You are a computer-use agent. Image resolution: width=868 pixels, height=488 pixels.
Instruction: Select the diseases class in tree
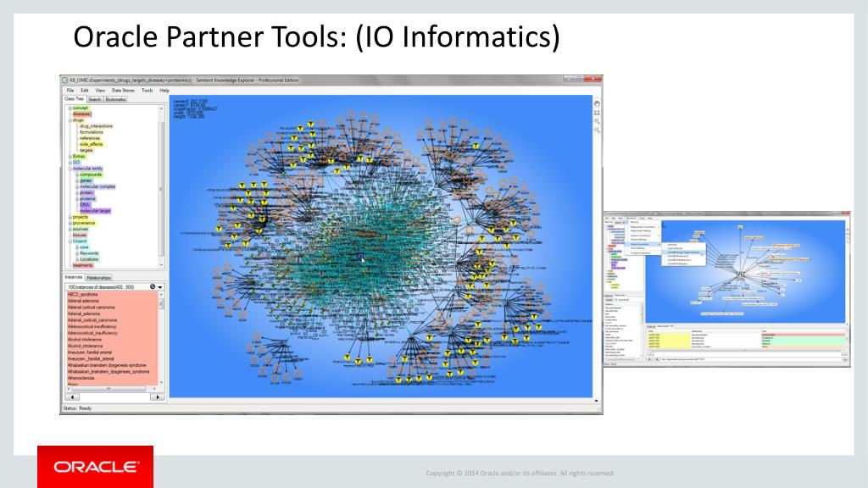tap(81, 114)
